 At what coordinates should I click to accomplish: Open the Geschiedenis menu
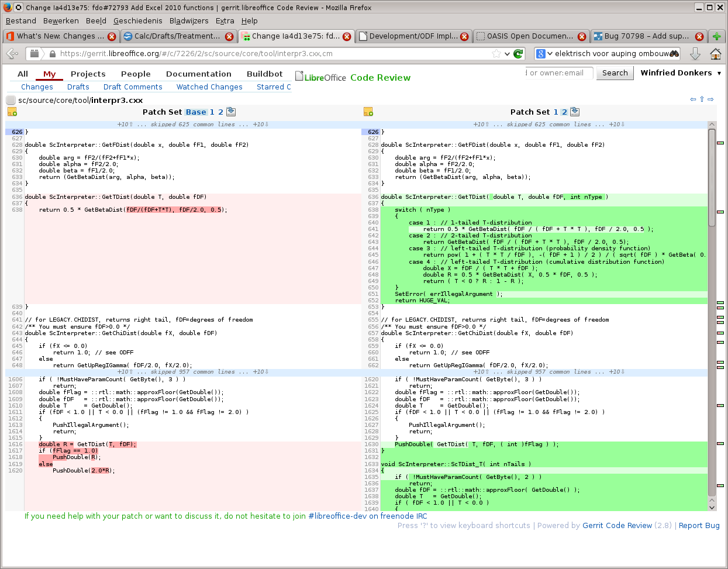138,20
